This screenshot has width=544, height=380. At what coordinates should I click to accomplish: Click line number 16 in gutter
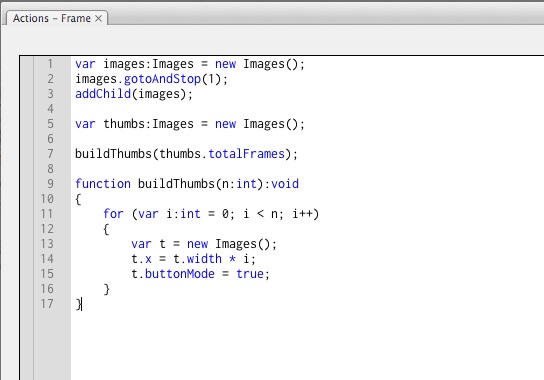tap(47, 288)
